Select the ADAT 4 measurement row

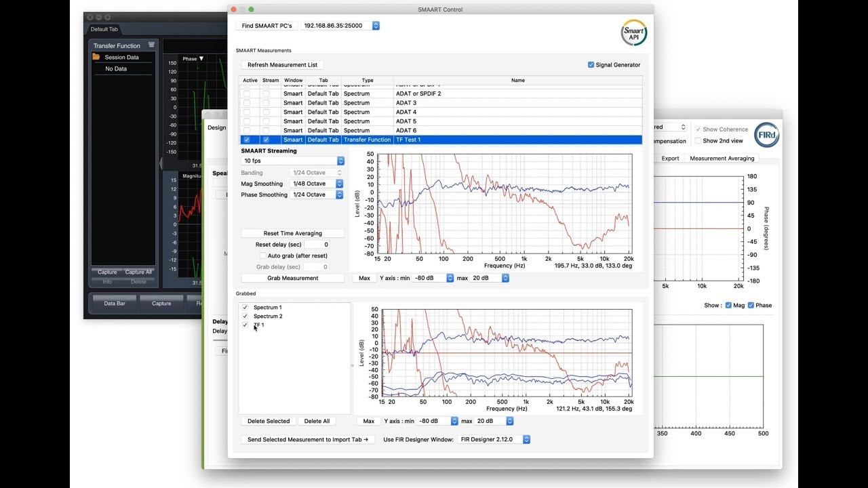(x=441, y=112)
